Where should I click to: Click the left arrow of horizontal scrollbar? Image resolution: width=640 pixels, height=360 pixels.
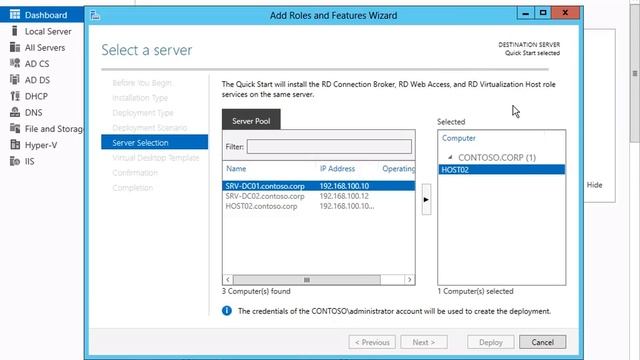point(228,280)
